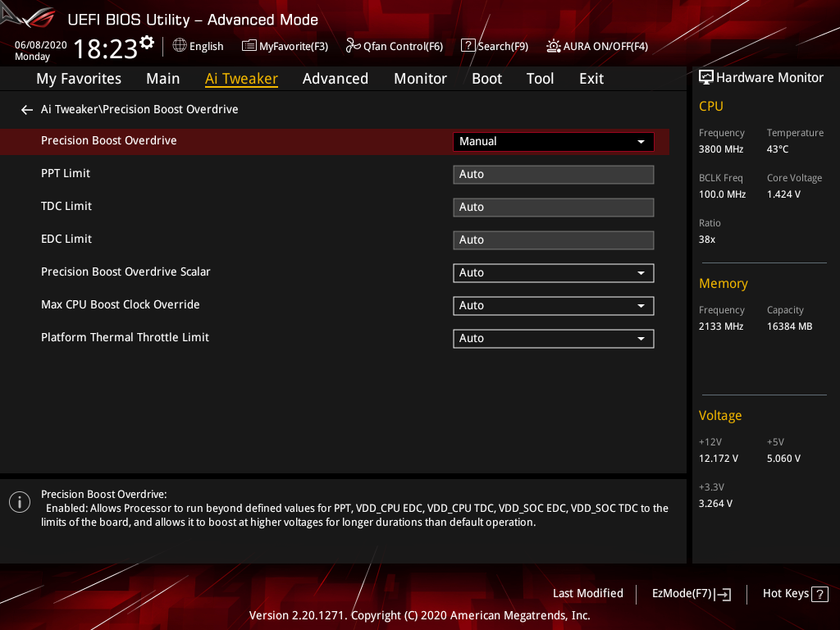Open the My Favorites tab
The height and width of the screenshot is (630, 840).
[x=79, y=79]
